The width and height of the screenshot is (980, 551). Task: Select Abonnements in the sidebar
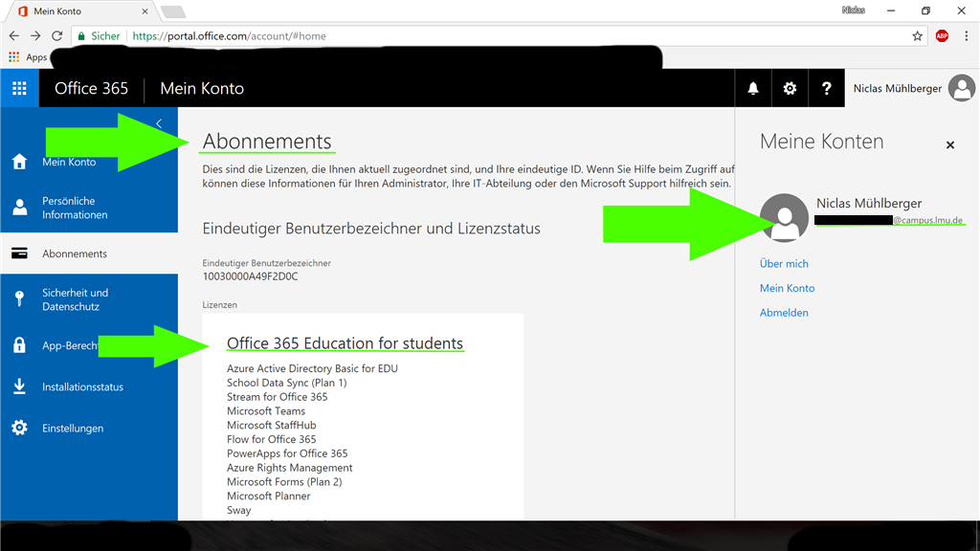pyautogui.click(x=89, y=253)
